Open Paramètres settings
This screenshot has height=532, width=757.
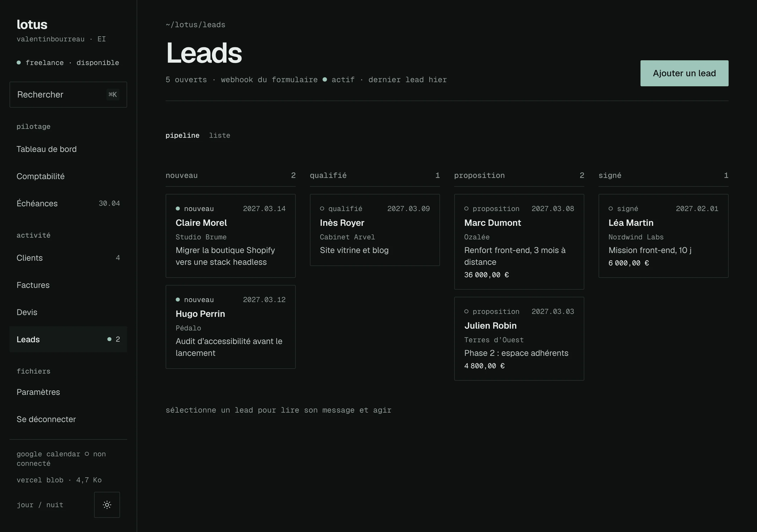click(68, 392)
